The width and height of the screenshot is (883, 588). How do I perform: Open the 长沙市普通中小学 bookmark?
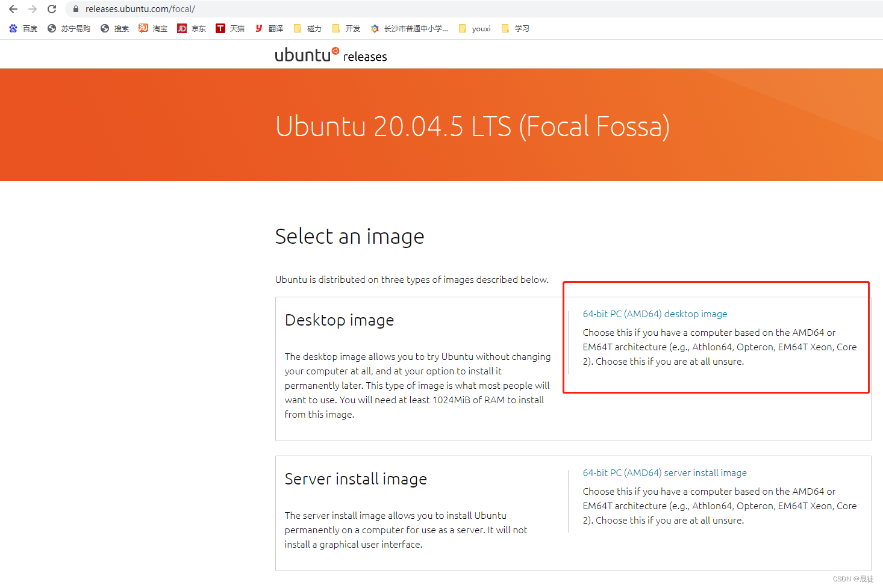[409, 28]
